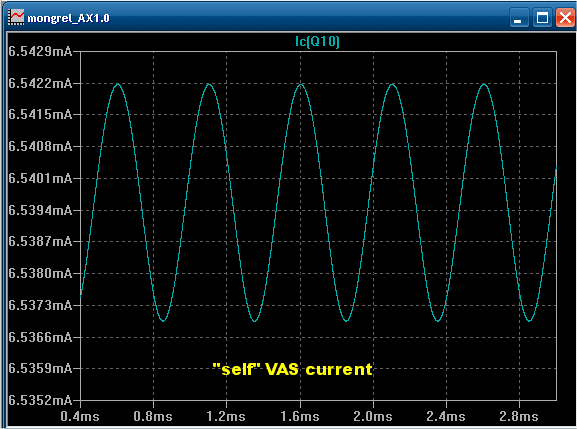Click the yellow "self" VAS current annotation
Viewport: 577px width, 429px height.
coord(293,369)
